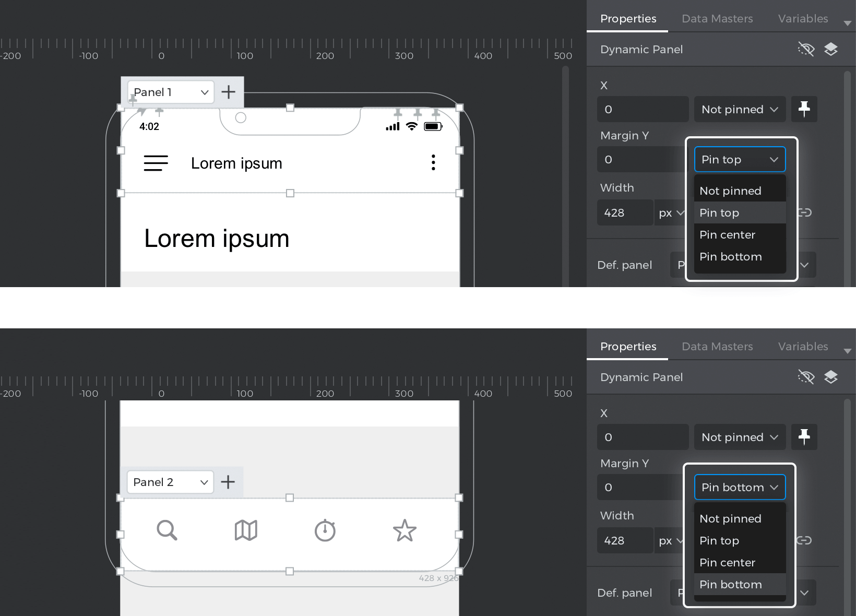Click stopwatch icon in bottom navigation bar
This screenshot has height=616, width=856.
tap(325, 530)
